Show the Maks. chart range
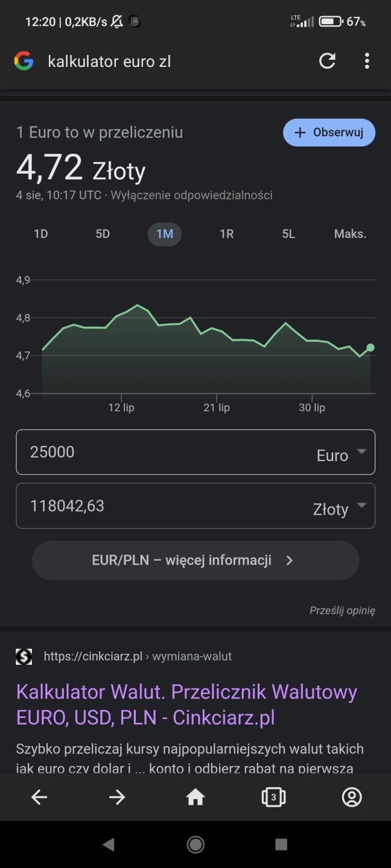Image resolution: width=391 pixels, height=868 pixels. click(350, 234)
